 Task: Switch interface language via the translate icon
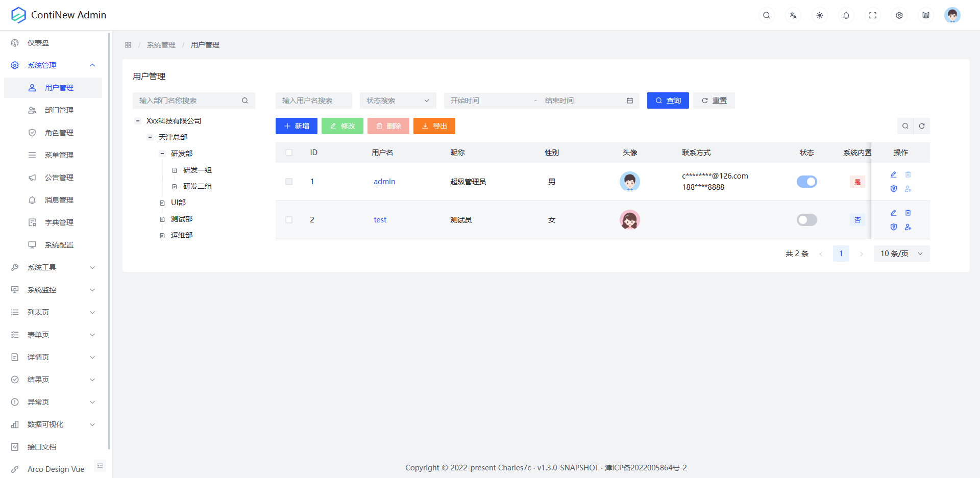(x=793, y=15)
